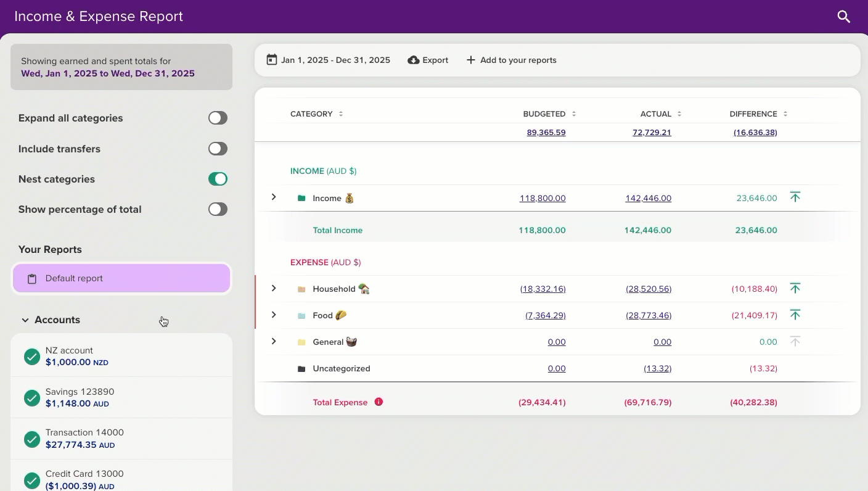Click the Export cloud icon

414,60
